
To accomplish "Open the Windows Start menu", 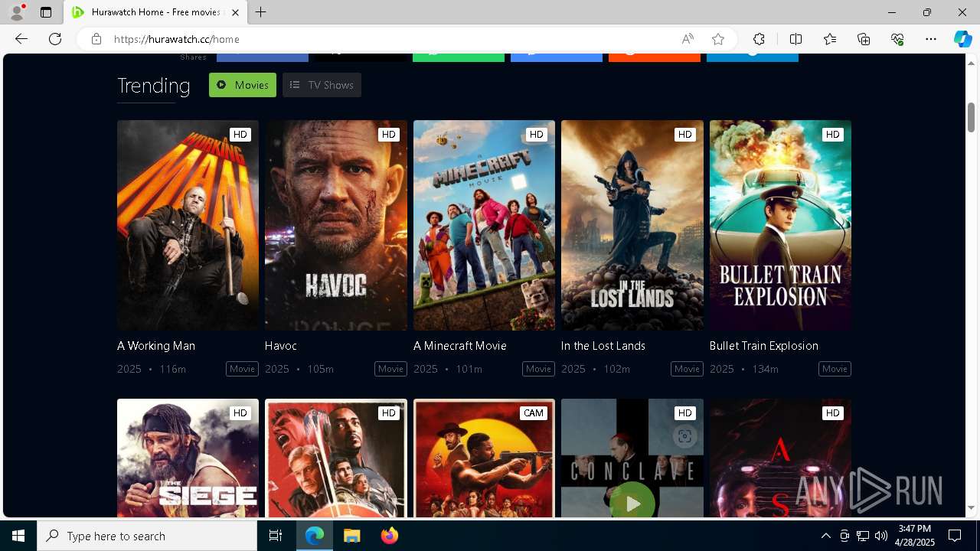I will tap(18, 536).
